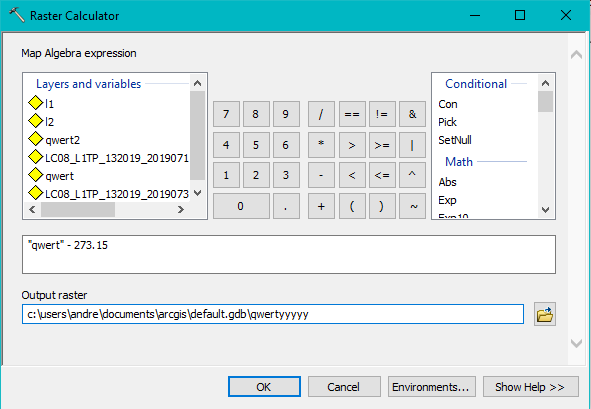Click layers list scroll right arrow
591x409 pixels.
[181, 209]
